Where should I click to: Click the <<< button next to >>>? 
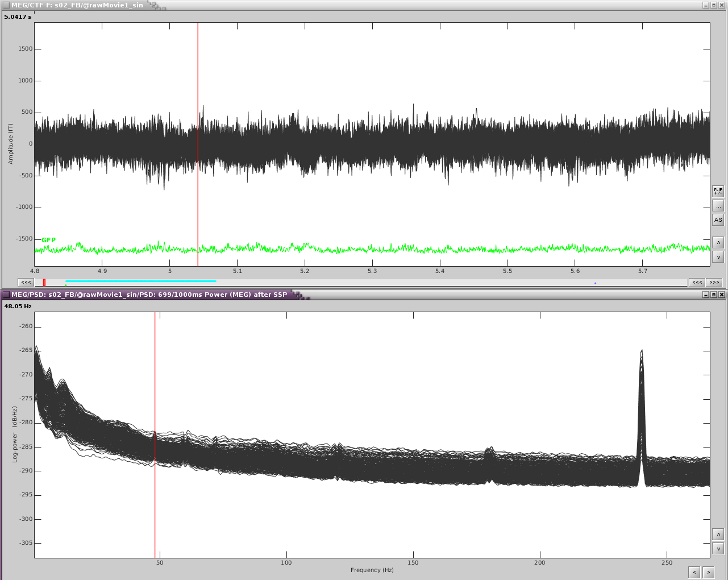coord(697,282)
